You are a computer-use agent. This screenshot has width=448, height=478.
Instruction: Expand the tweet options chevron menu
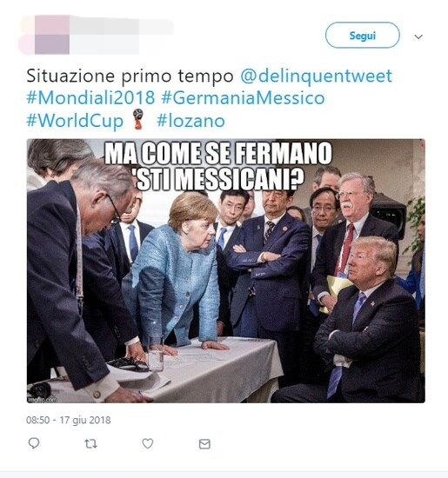click(x=418, y=37)
